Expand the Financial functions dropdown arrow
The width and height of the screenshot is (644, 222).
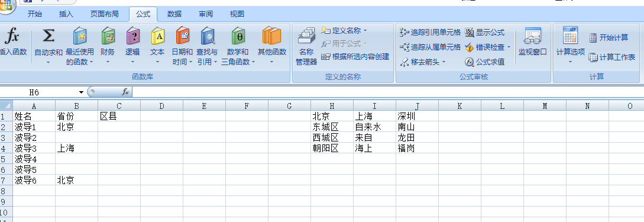click(x=108, y=63)
